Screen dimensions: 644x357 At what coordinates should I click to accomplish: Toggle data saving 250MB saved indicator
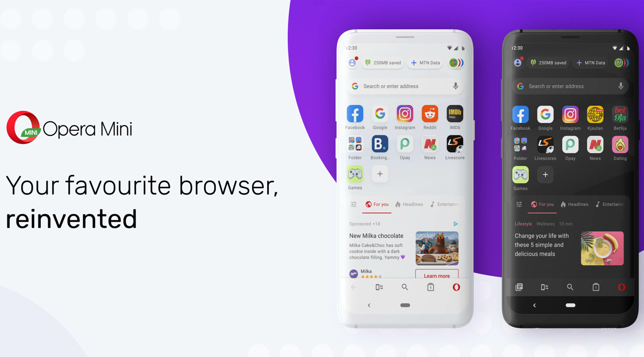383,62
